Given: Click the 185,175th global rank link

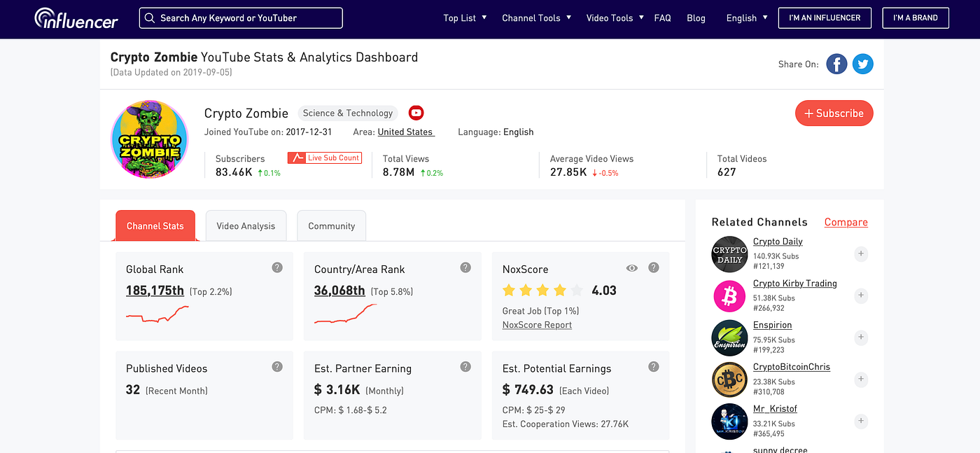Looking at the screenshot, I should point(155,291).
